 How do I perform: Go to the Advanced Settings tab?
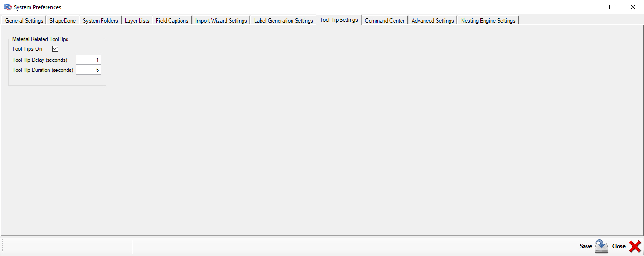(x=432, y=21)
